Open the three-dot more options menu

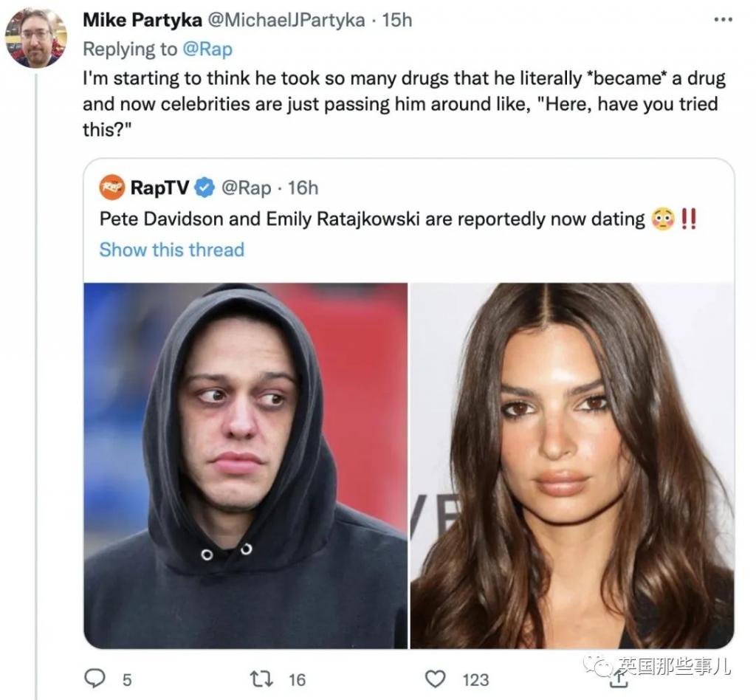click(723, 20)
